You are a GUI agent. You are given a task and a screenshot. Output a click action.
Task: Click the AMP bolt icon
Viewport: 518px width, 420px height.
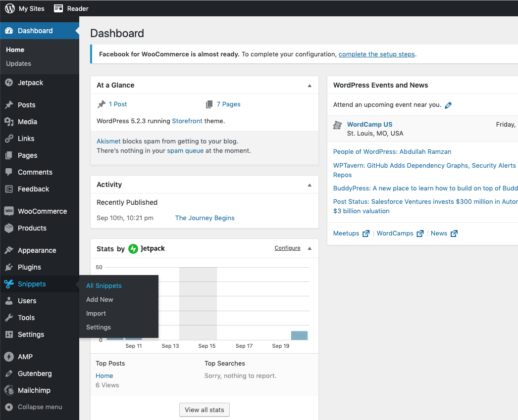[x=9, y=357]
